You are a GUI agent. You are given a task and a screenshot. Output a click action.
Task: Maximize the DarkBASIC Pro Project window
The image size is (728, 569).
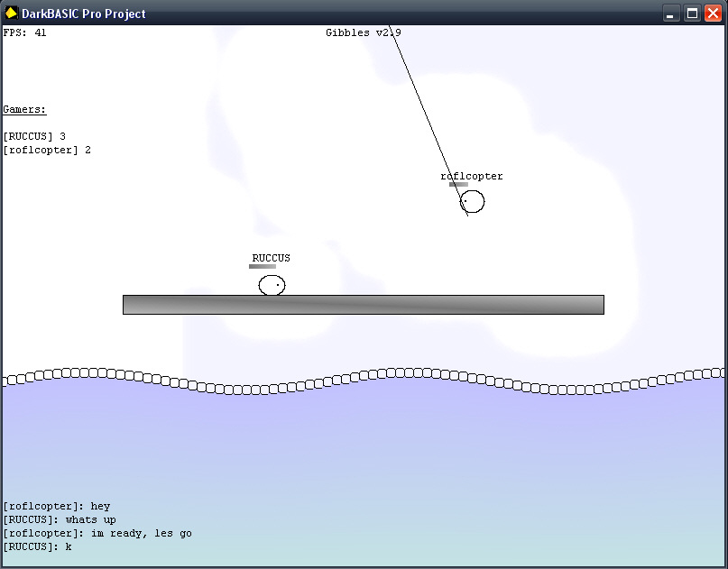pyautogui.click(x=692, y=14)
